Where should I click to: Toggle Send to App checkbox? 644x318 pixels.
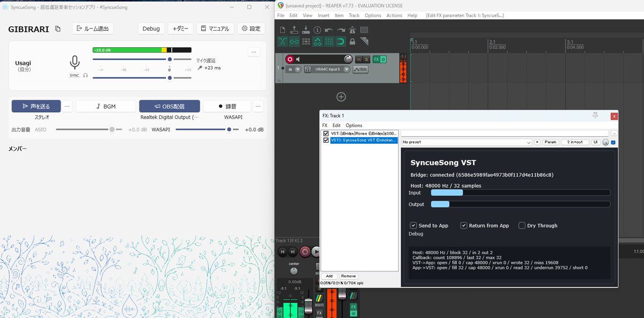(x=413, y=226)
